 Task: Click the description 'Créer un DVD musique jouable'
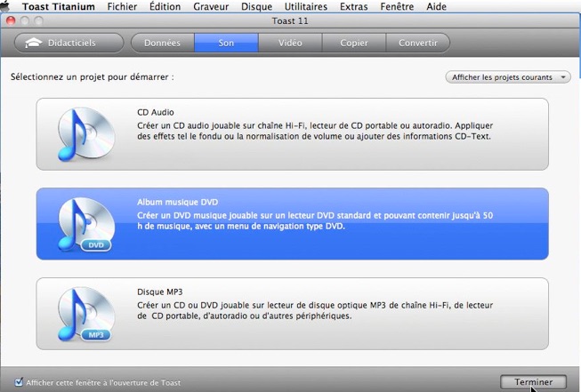point(315,220)
